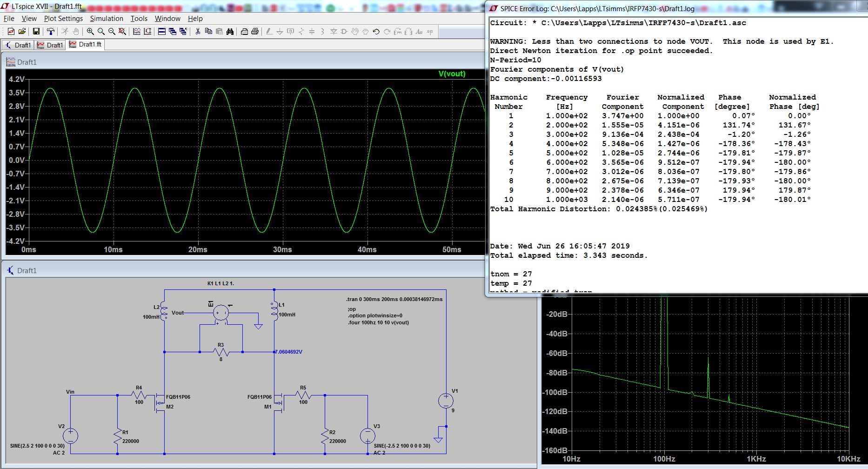The image size is (868, 469).
Task: Click the Place Capacitor toolbar icon
Action: pos(312,31)
